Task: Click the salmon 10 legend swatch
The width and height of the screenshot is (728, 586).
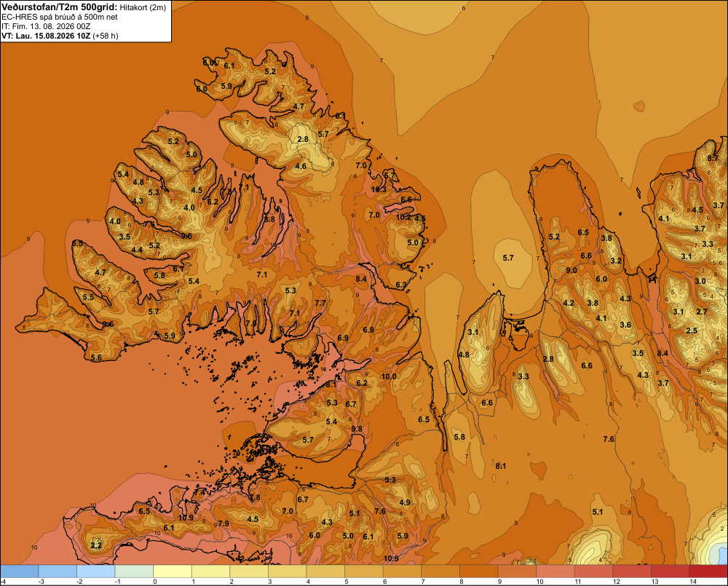Action: pyautogui.click(x=555, y=571)
